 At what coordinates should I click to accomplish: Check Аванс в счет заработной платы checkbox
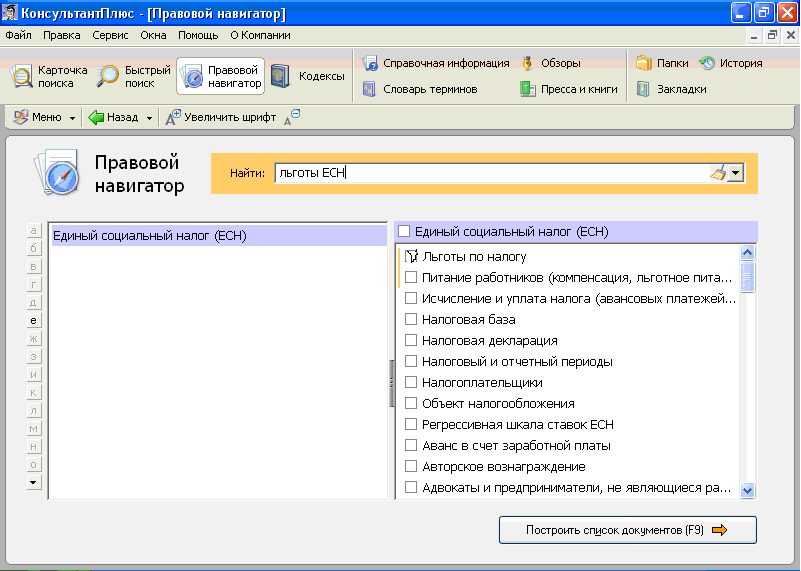pos(411,445)
